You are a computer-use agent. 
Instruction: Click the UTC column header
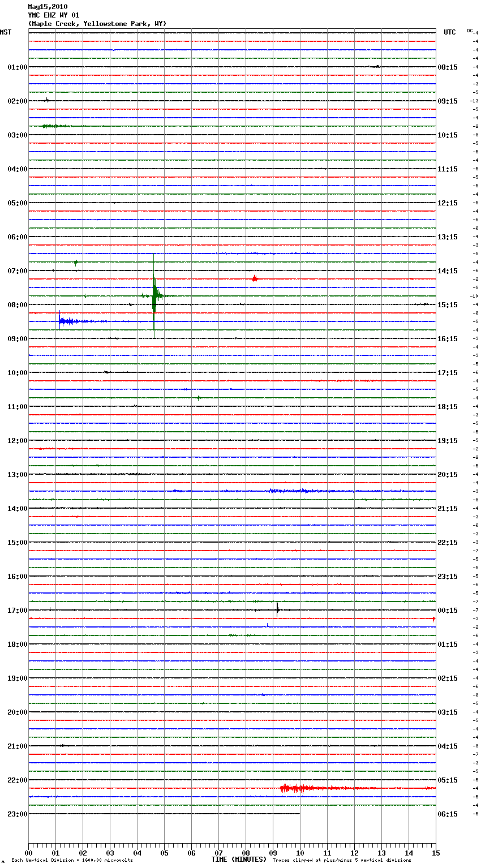pyautogui.click(x=450, y=32)
